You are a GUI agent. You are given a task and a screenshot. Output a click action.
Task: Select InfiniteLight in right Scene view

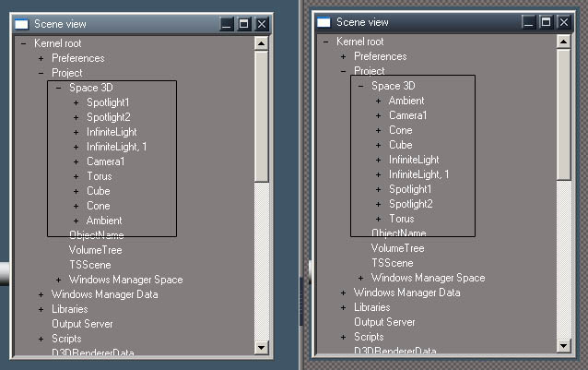point(414,160)
